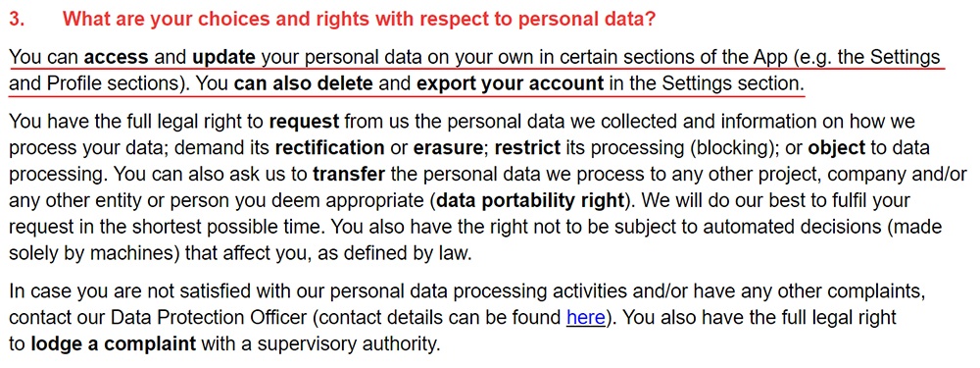Click the words "supervisory authority"
Viewport: 980px width, 368px height.
click(x=346, y=344)
